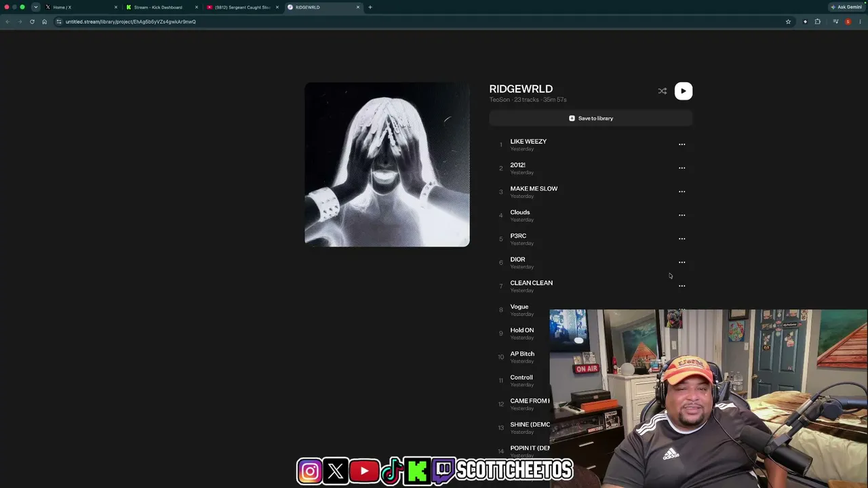Bookmark this page with star

pos(788,22)
